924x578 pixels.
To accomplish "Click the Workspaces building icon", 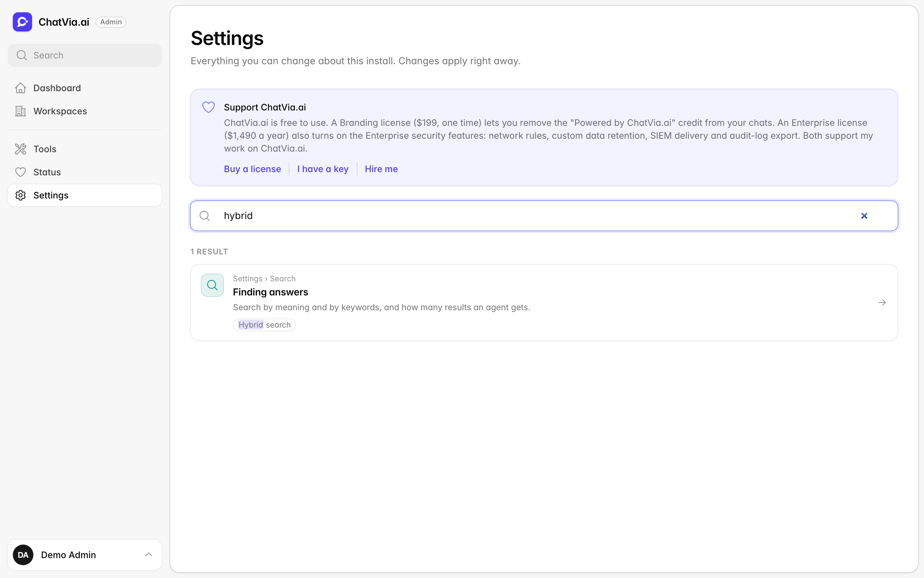I will 21,111.
